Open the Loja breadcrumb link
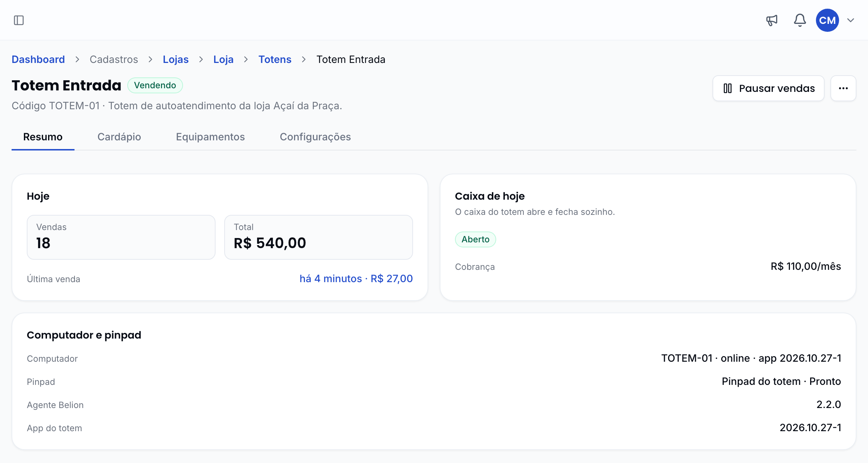 224,59
